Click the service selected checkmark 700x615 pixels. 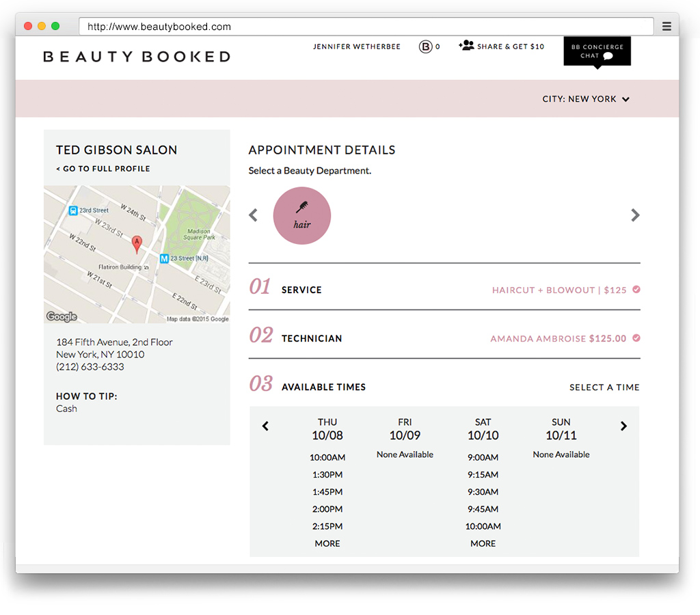636,290
